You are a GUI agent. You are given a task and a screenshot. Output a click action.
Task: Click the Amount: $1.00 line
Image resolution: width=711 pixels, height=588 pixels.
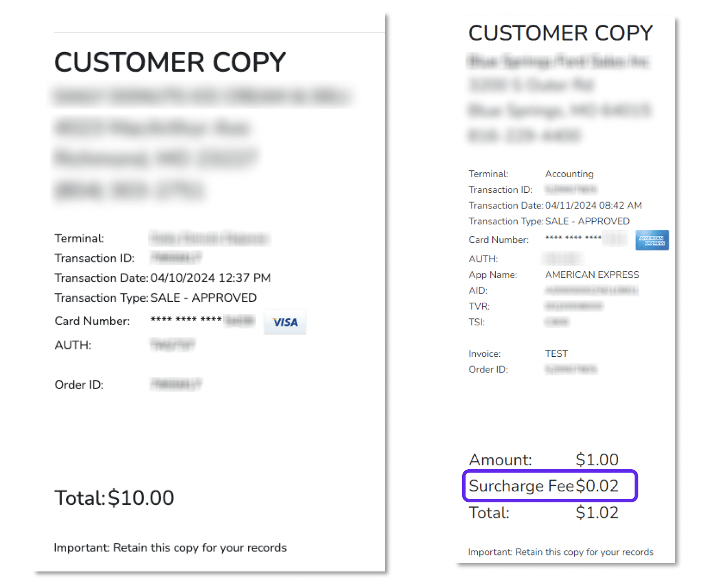[x=543, y=459]
